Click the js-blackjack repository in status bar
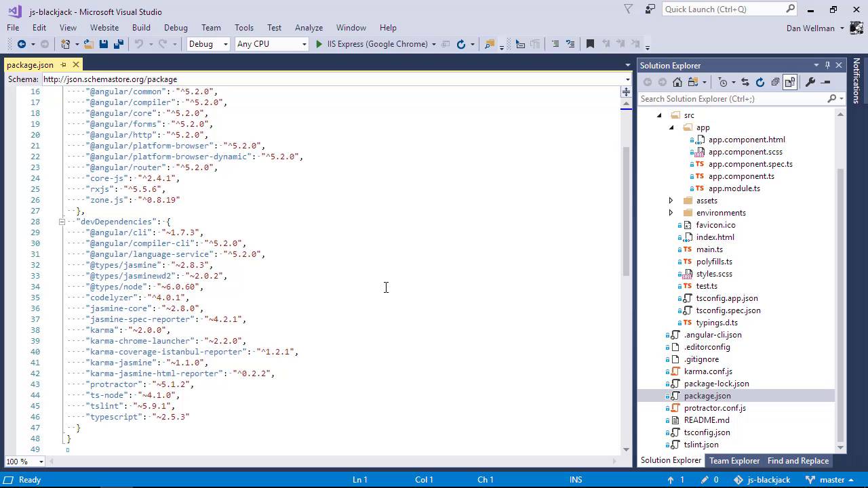868x488 pixels. tap(762, 480)
